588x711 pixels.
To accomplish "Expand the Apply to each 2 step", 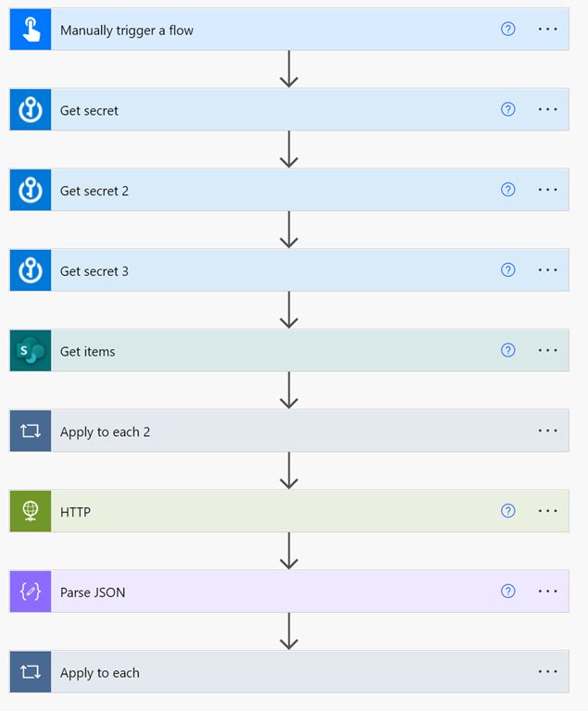I will click(278, 431).
